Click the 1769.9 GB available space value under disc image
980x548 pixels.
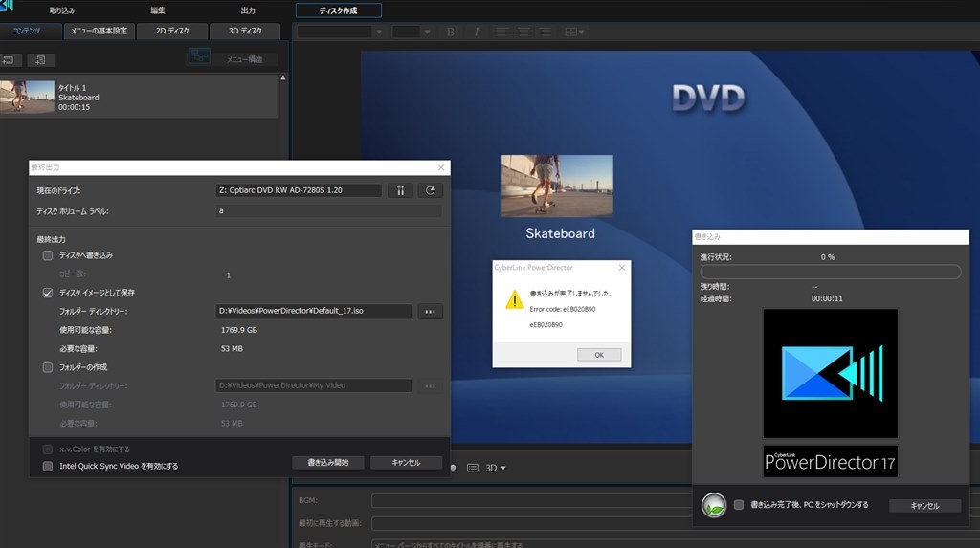point(238,330)
